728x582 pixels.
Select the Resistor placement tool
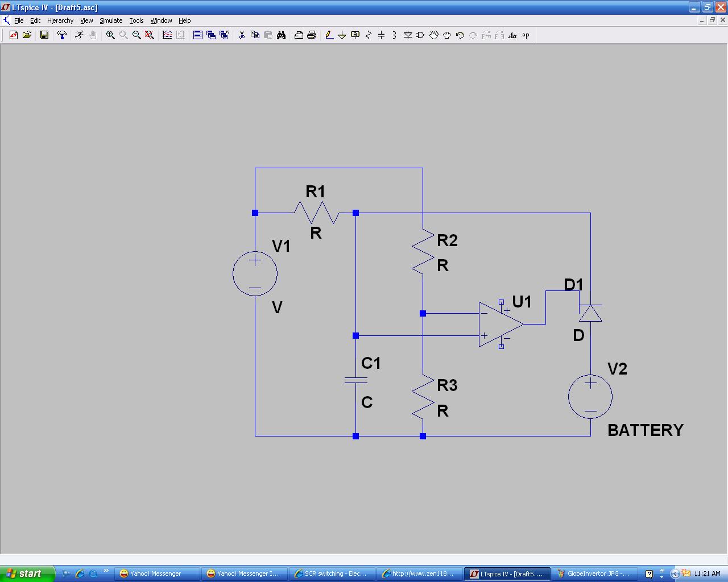click(x=369, y=35)
